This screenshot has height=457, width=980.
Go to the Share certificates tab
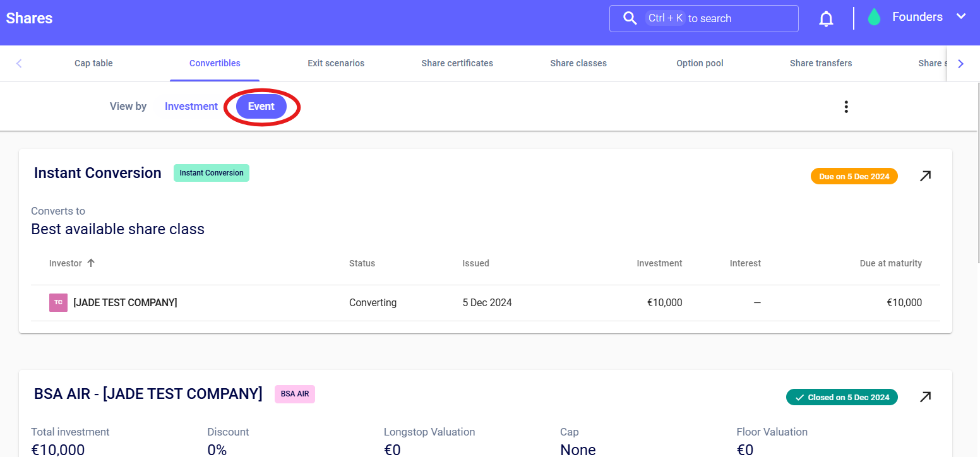(x=457, y=63)
